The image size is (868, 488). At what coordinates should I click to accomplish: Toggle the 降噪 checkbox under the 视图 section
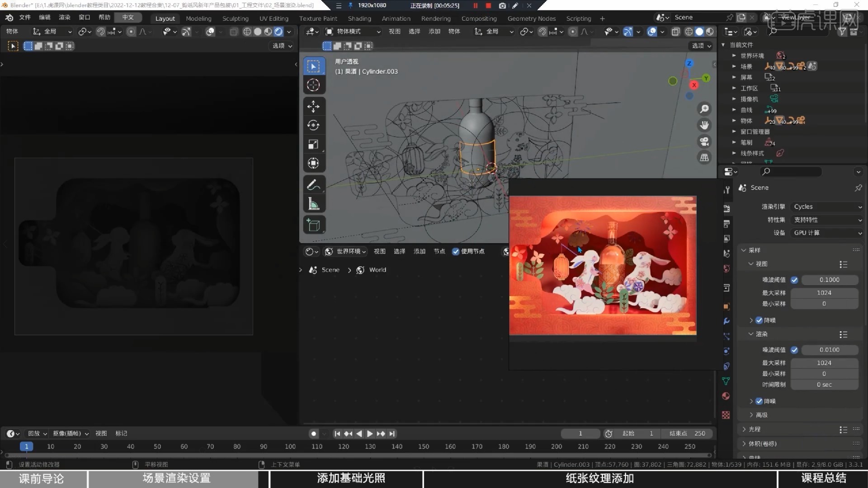click(759, 320)
